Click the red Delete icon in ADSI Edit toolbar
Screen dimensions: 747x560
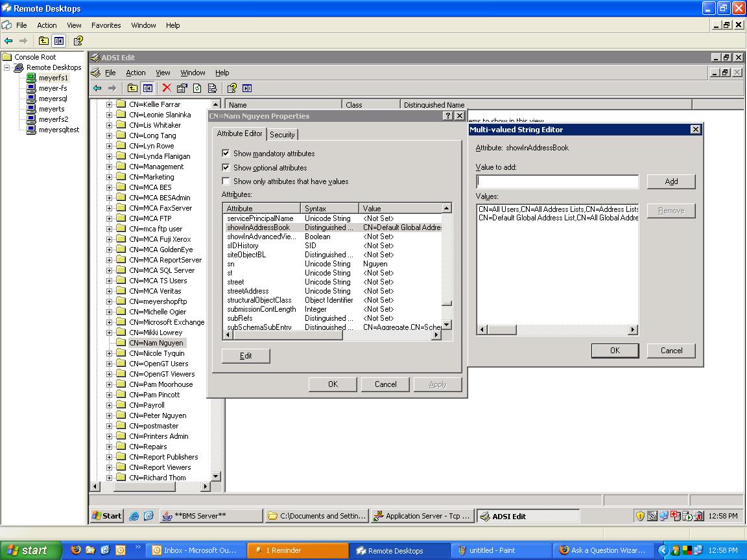point(167,88)
